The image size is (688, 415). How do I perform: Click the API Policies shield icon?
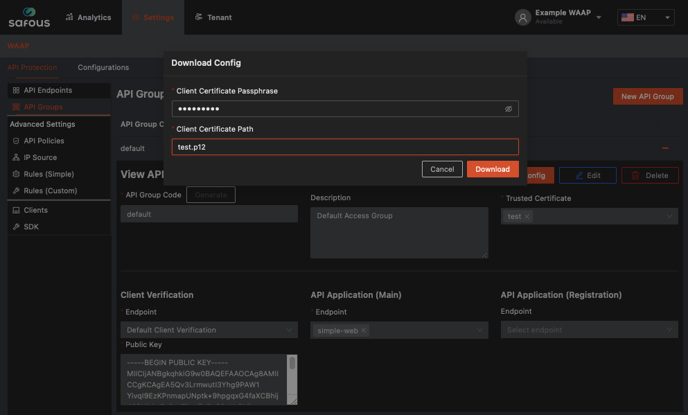16,141
